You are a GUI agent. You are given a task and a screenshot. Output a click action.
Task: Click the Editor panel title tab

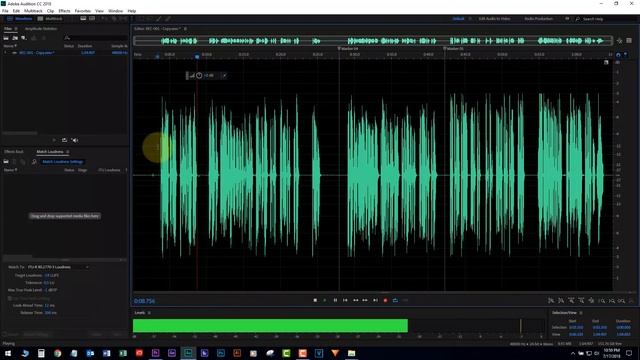(158, 29)
